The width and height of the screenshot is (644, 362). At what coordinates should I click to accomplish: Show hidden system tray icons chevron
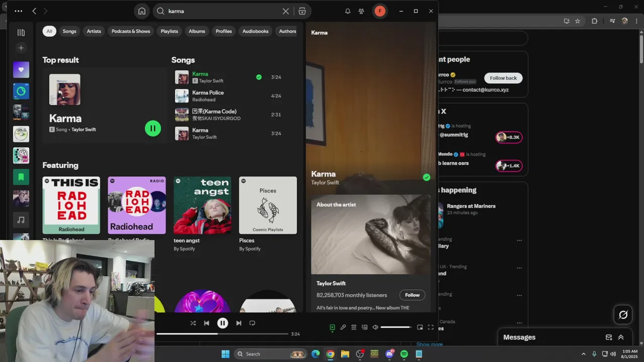[x=584, y=354]
